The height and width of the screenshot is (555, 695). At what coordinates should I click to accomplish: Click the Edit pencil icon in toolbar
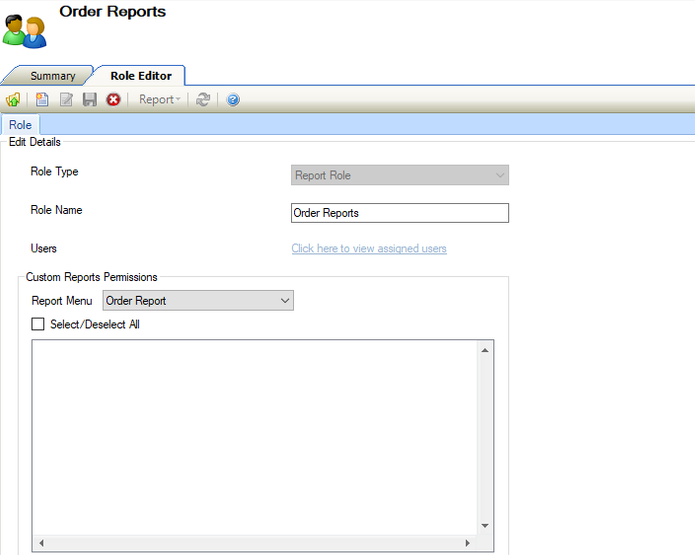pos(66,100)
